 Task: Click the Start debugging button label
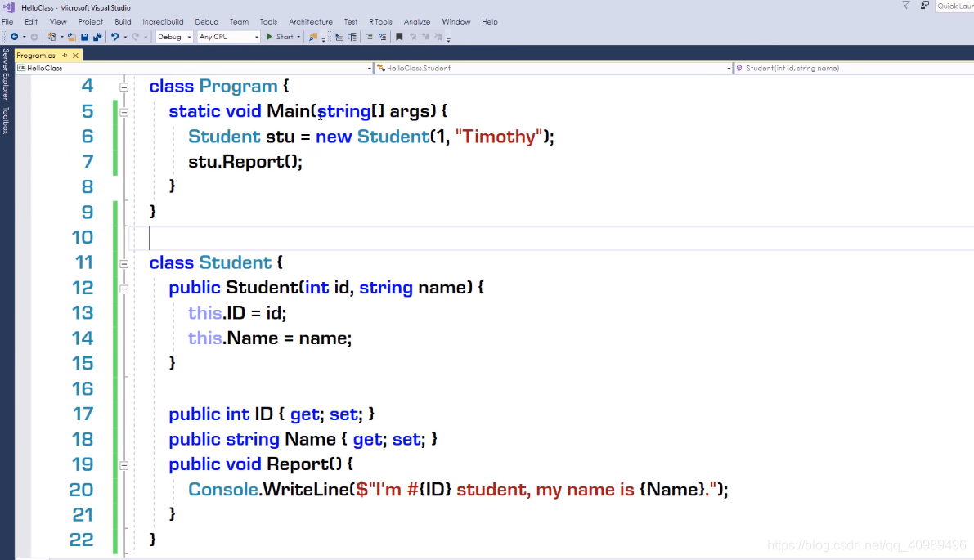pos(285,37)
